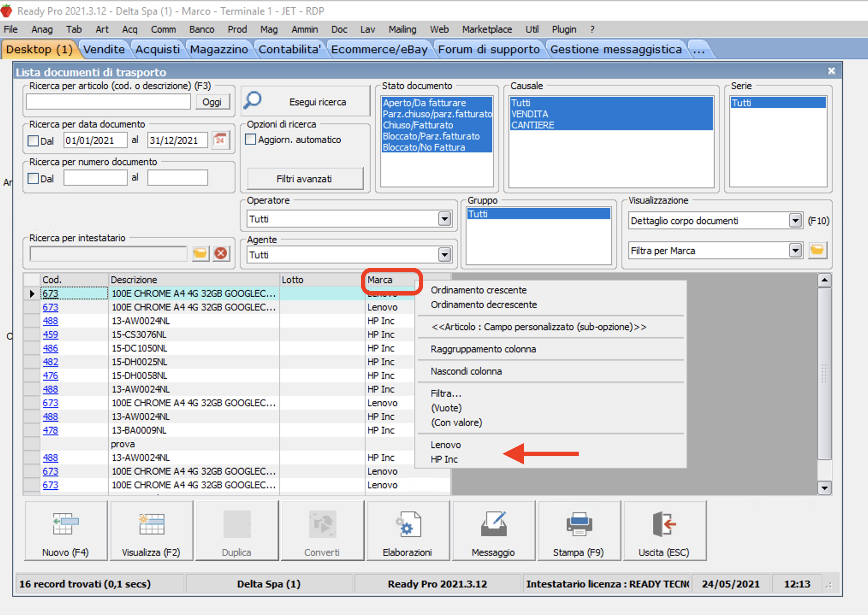The height and width of the screenshot is (615, 868).
Task: Click the grid scrollbar up arrow
Action: point(824,281)
